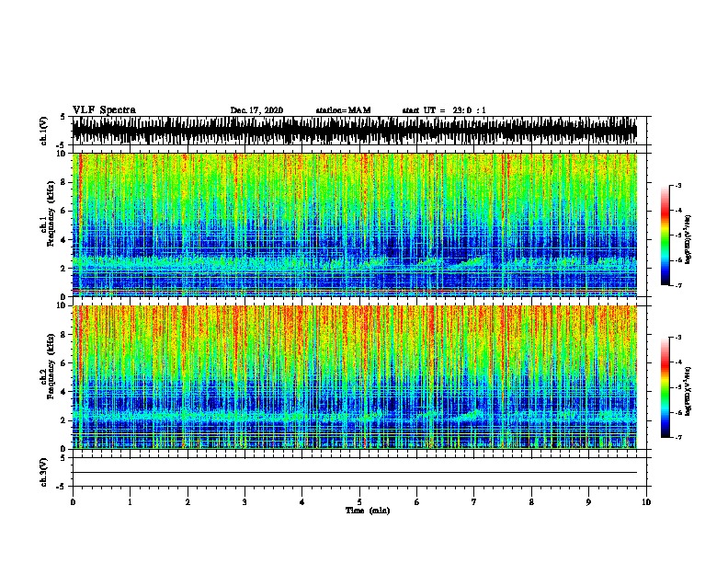Click the "Time (min)" axis title

[368, 511]
